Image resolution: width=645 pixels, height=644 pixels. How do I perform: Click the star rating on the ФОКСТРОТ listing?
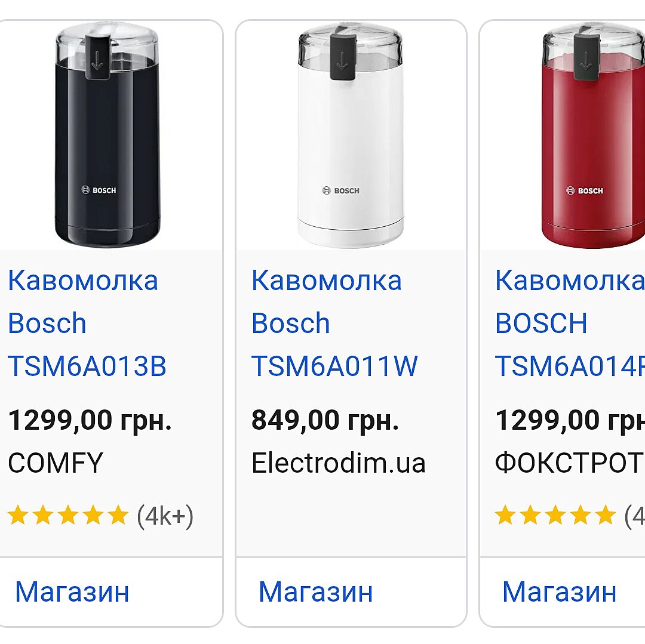point(555,514)
